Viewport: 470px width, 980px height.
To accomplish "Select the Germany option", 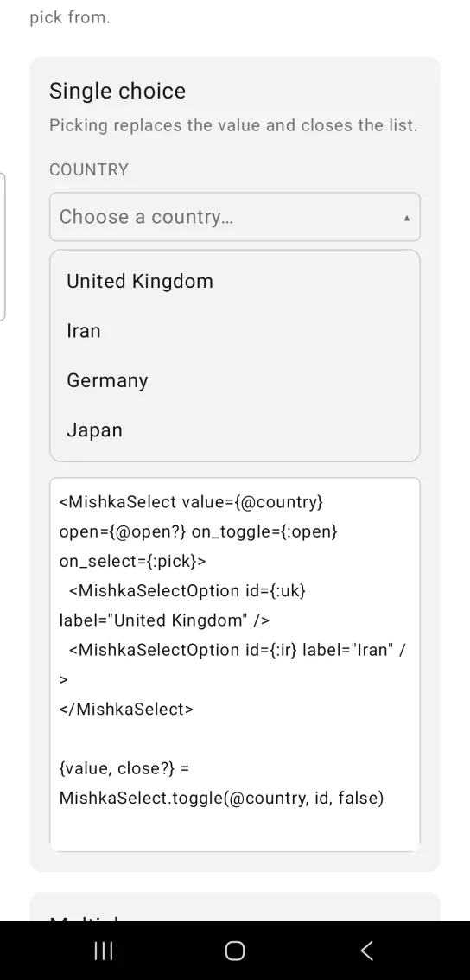I will (234, 380).
